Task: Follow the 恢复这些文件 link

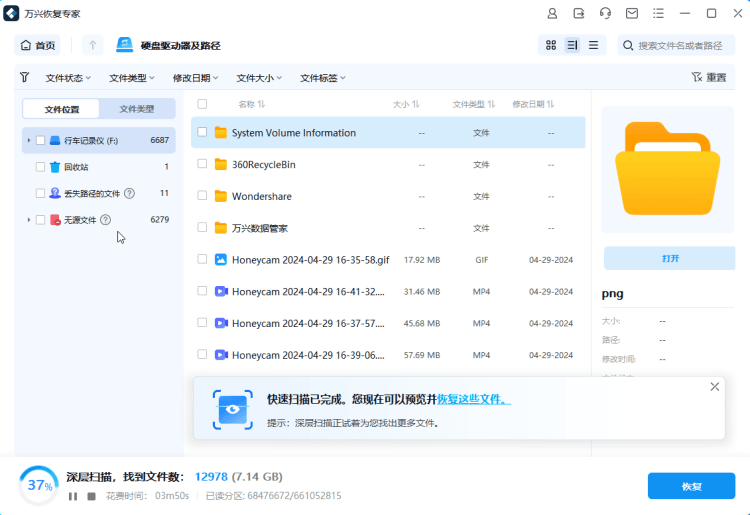Action: [x=474, y=399]
